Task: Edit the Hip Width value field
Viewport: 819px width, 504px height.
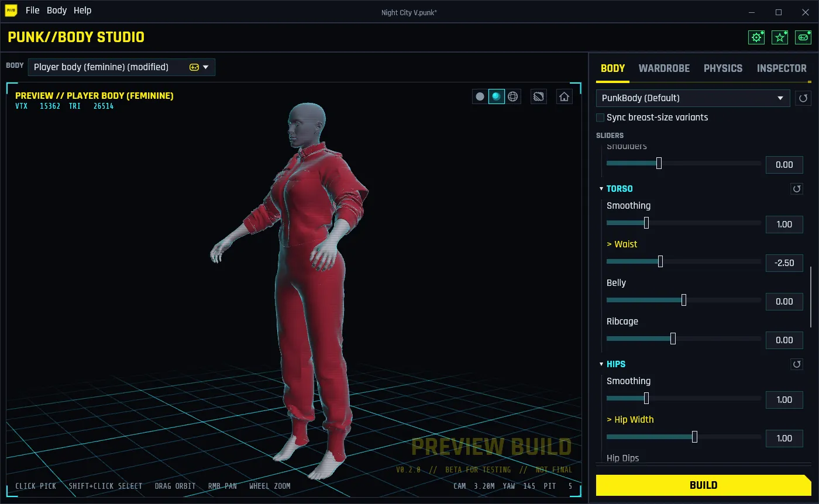Action: point(784,439)
